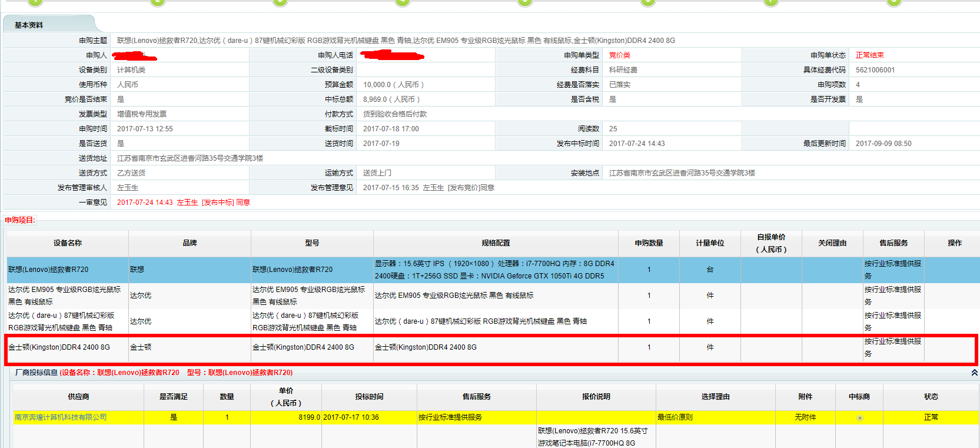
Task: Click the 状态 column header
Action: 931,397
